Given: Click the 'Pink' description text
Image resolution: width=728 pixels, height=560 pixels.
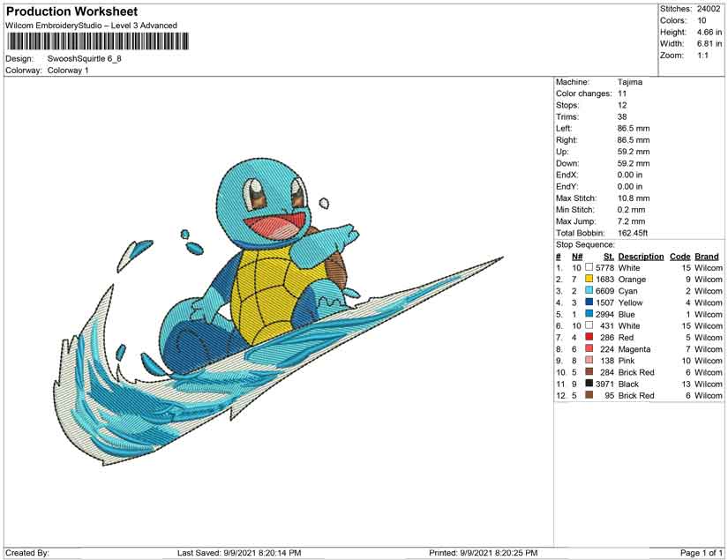Looking at the screenshot, I should click(x=627, y=361).
